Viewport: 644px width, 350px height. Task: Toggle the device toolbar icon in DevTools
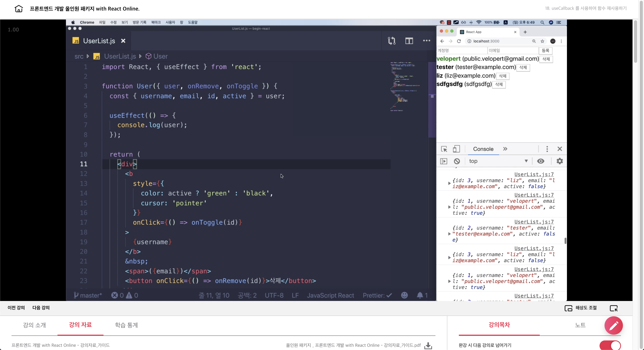[x=456, y=149]
